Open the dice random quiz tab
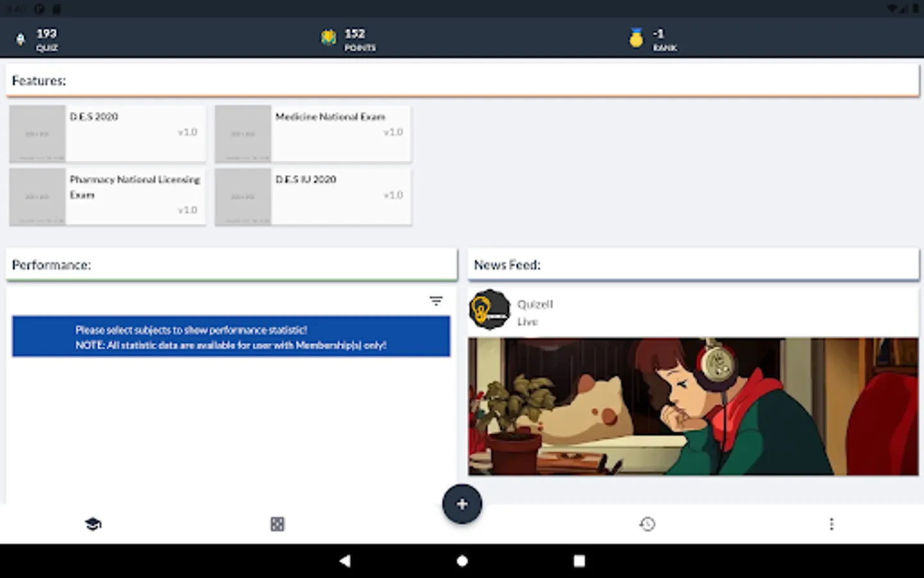This screenshot has height=578, width=924. tap(277, 524)
